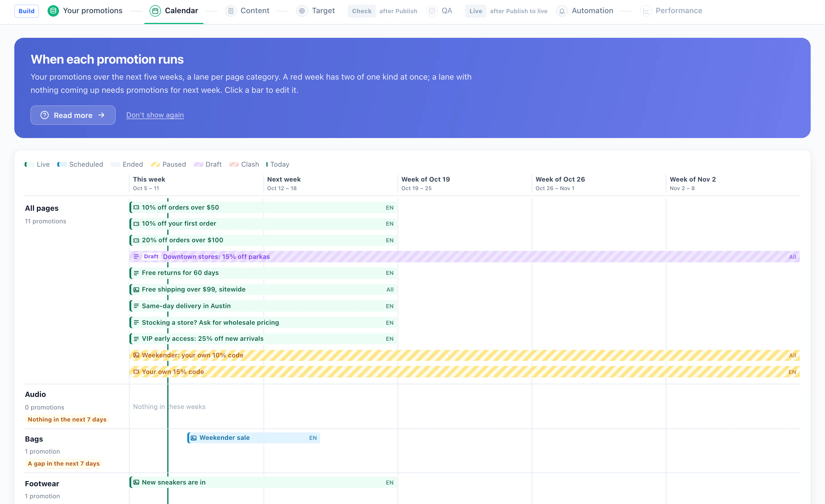Open VIP early access: 25% off new arrivals

point(263,339)
